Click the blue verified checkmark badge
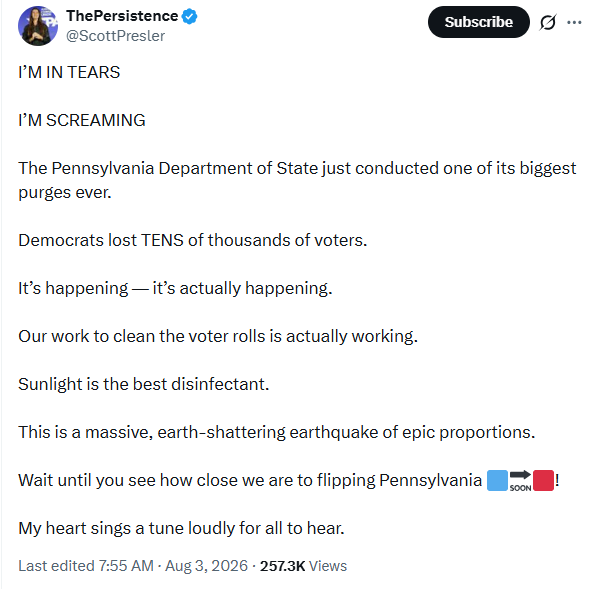This screenshot has width=599, height=589. [189, 16]
